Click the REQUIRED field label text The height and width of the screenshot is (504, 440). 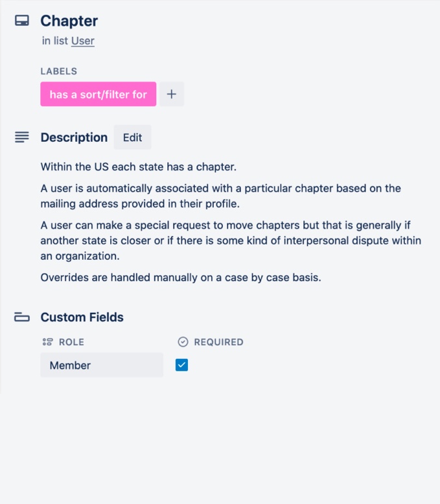click(218, 342)
